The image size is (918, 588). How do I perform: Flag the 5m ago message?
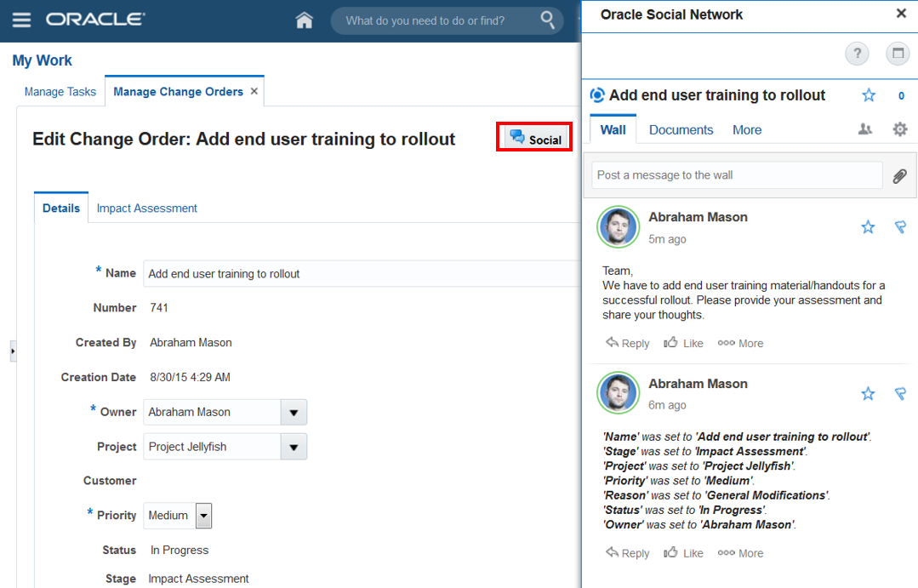tap(900, 226)
